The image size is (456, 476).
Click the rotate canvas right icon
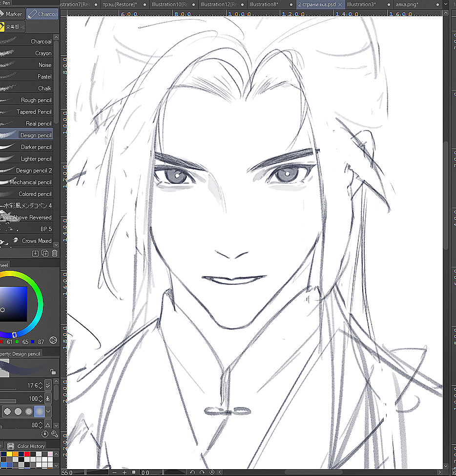[x=202, y=473]
